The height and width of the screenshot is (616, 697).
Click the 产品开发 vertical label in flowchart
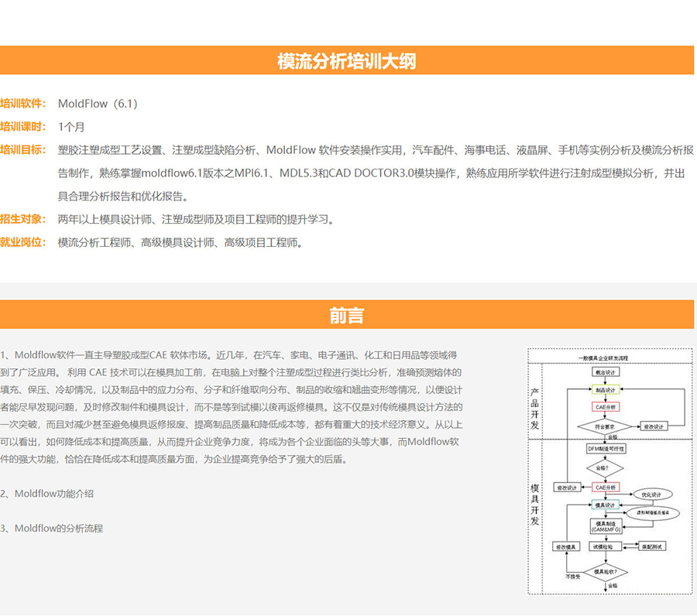pos(534,409)
